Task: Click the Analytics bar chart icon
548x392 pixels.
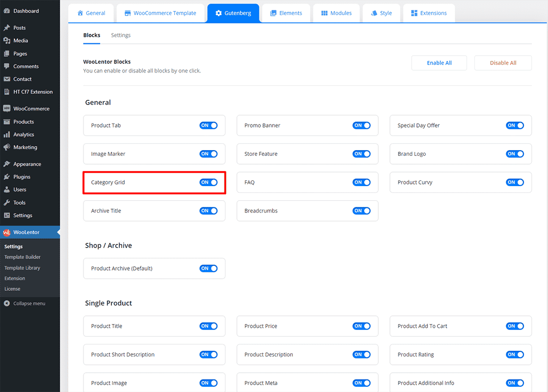Action: 7,134
